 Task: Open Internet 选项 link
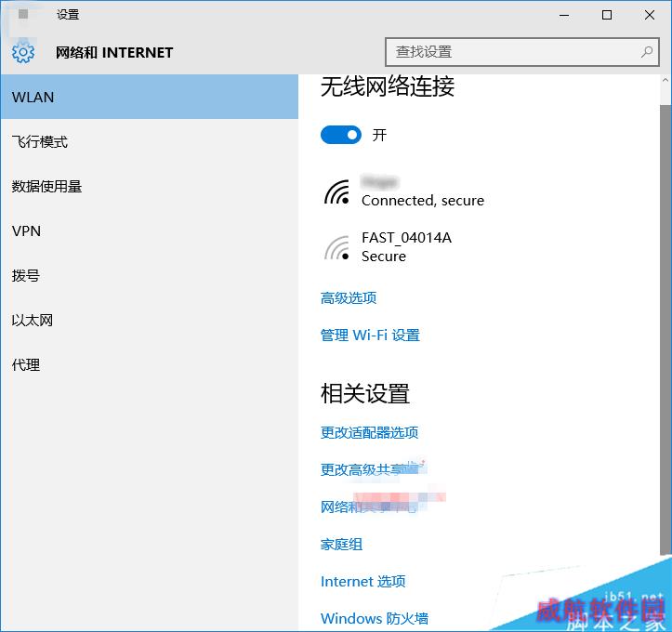pos(363,582)
